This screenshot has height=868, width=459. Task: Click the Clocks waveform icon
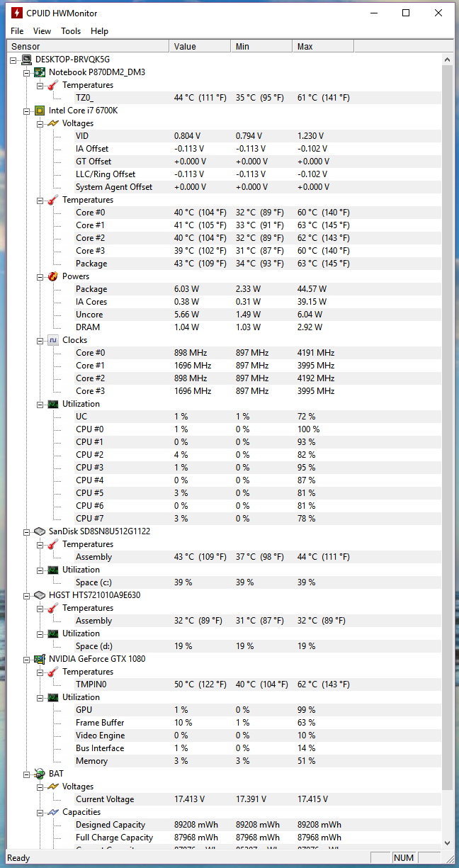pyautogui.click(x=54, y=340)
